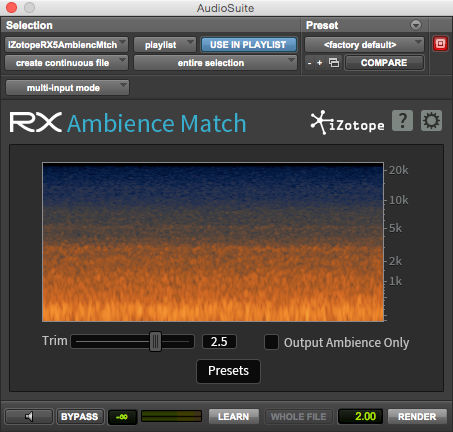
Task: Select the previous preset with minus button
Action: [x=309, y=63]
